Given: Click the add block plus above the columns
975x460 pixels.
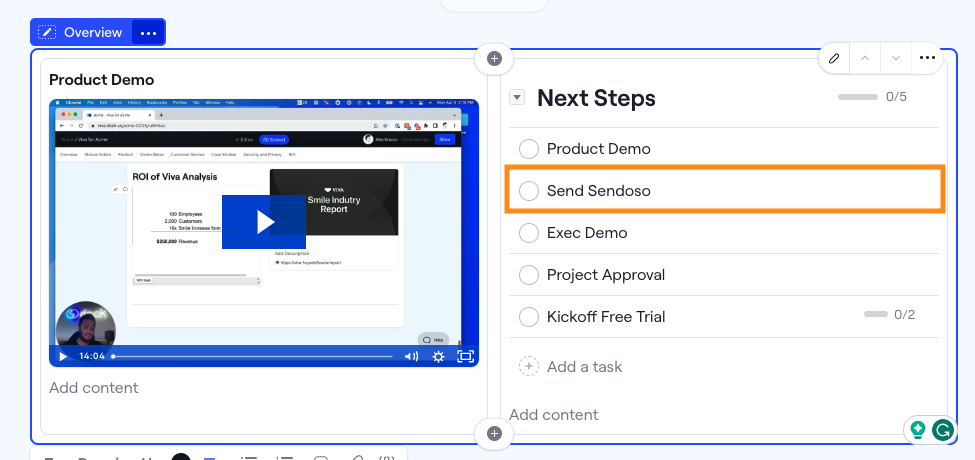Looking at the screenshot, I should pos(494,58).
